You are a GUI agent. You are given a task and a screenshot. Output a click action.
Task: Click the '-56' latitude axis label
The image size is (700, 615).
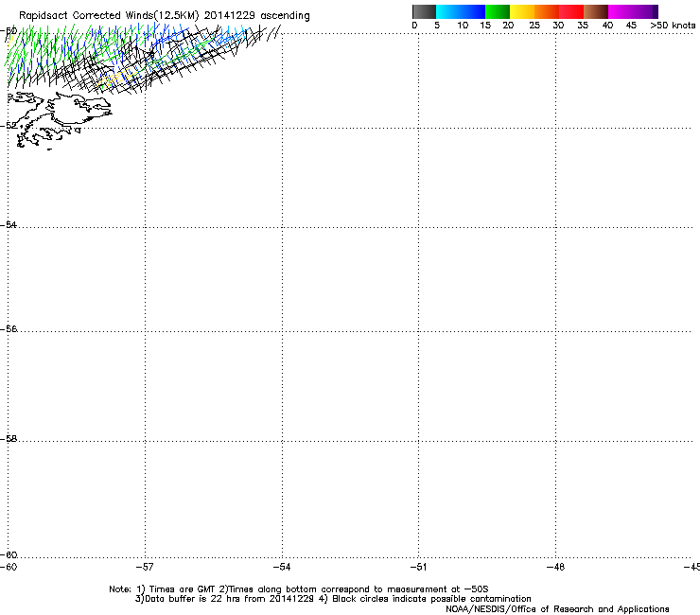9,329
